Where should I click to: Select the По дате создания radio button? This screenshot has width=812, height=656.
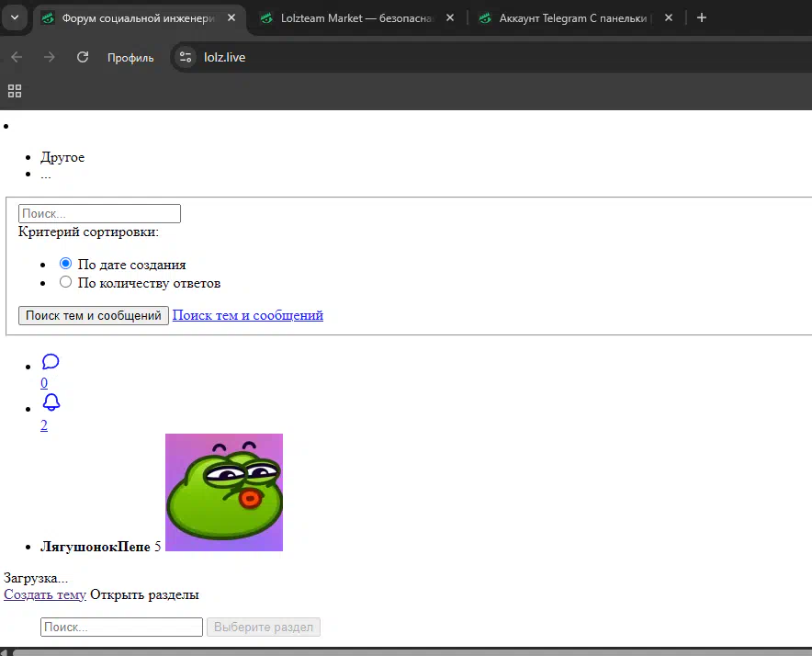[x=65, y=264]
